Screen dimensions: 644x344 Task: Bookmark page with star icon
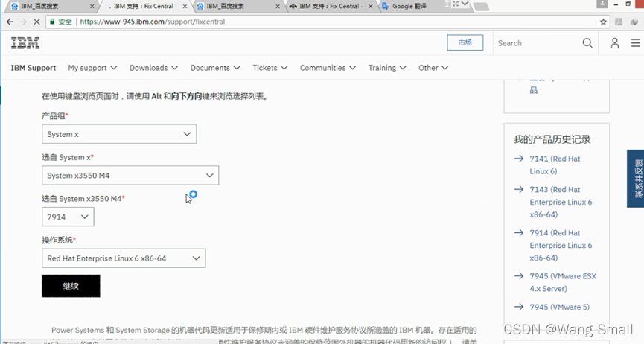[603, 22]
